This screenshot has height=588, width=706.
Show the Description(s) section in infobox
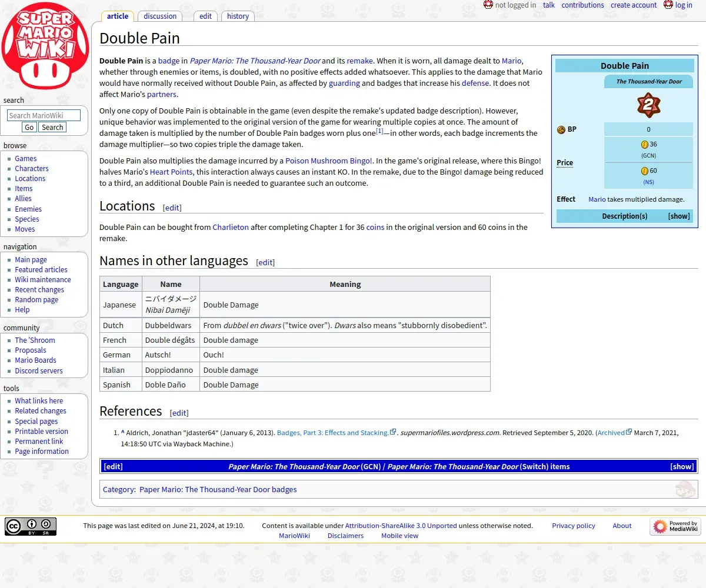(679, 216)
